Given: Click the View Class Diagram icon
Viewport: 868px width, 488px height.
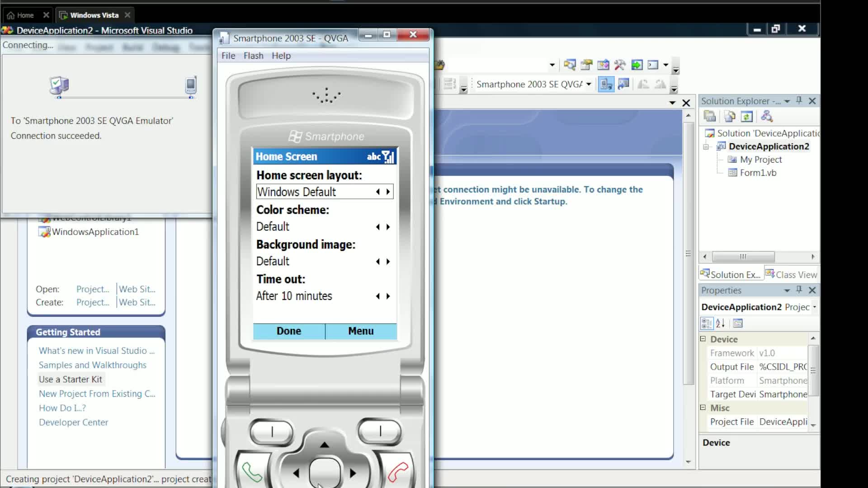Looking at the screenshot, I should coord(767,117).
